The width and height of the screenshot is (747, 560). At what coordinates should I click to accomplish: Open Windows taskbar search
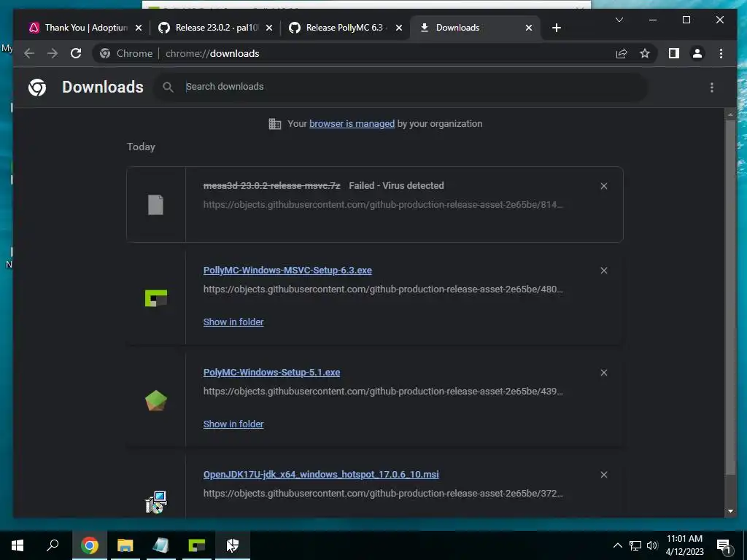[x=53, y=545]
